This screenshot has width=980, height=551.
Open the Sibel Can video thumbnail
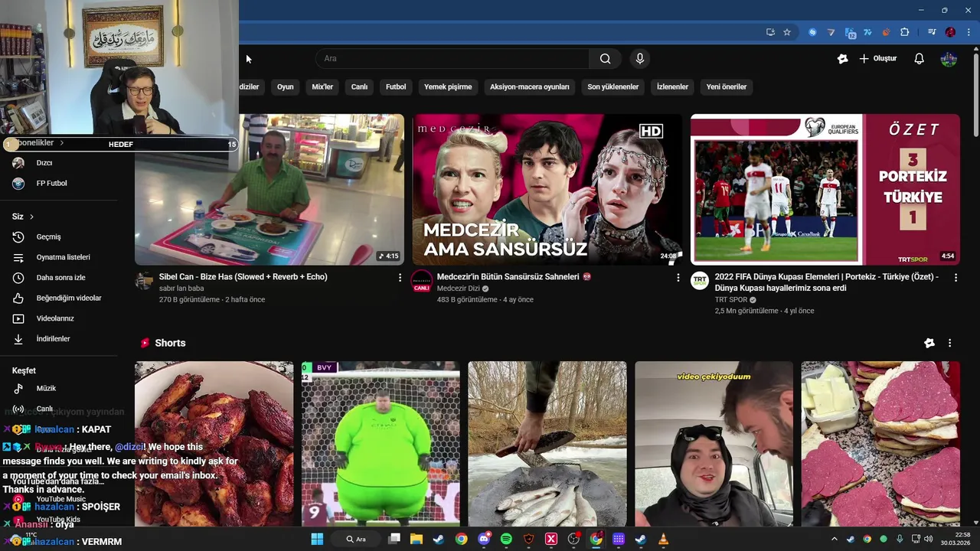(269, 190)
